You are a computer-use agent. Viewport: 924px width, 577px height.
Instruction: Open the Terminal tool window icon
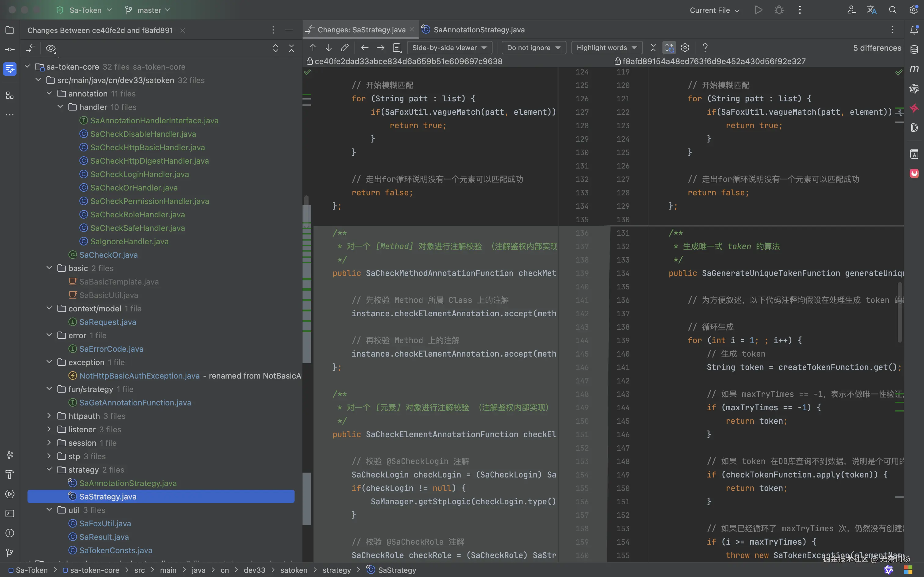click(x=10, y=513)
